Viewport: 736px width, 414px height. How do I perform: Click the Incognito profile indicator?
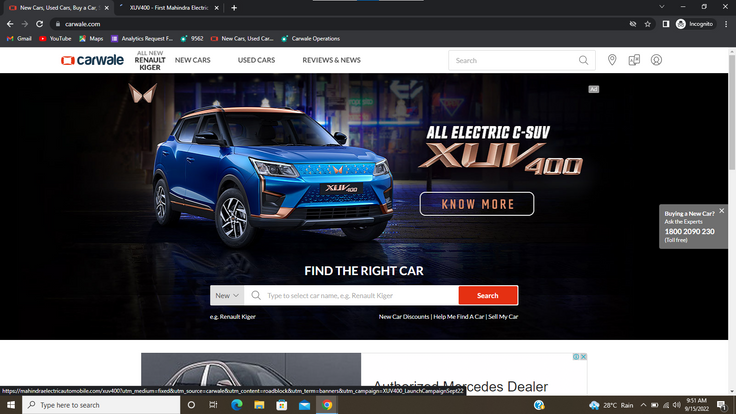pyautogui.click(x=695, y=24)
